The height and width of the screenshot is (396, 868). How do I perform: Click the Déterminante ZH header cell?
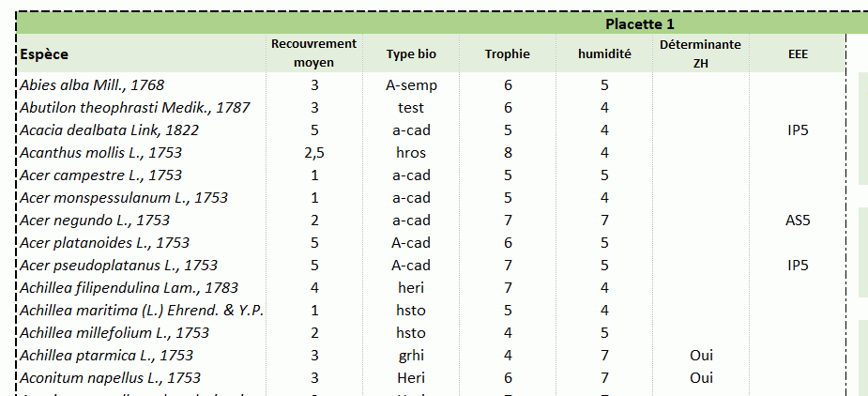pyautogui.click(x=701, y=53)
